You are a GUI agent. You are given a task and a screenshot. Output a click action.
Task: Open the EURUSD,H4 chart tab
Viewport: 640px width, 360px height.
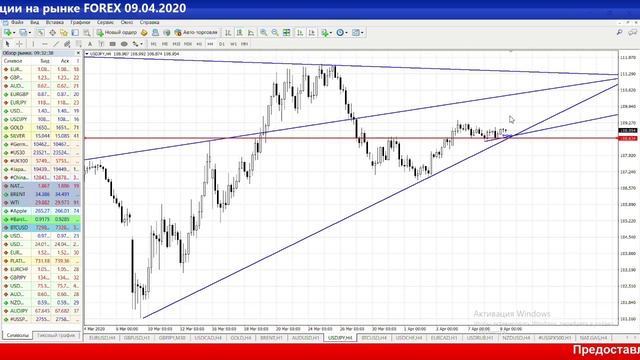102,338
